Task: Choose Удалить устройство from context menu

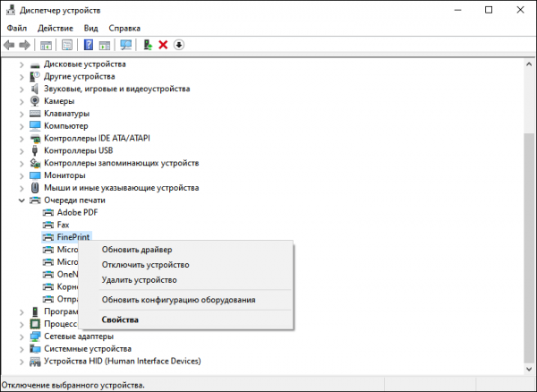Action: pyautogui.click(x=186, y=280)
